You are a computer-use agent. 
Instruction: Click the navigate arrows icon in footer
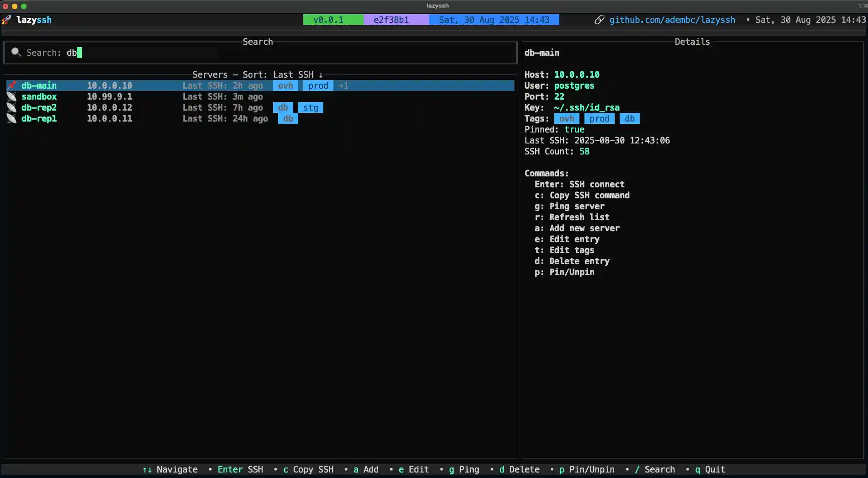point(147,470)
